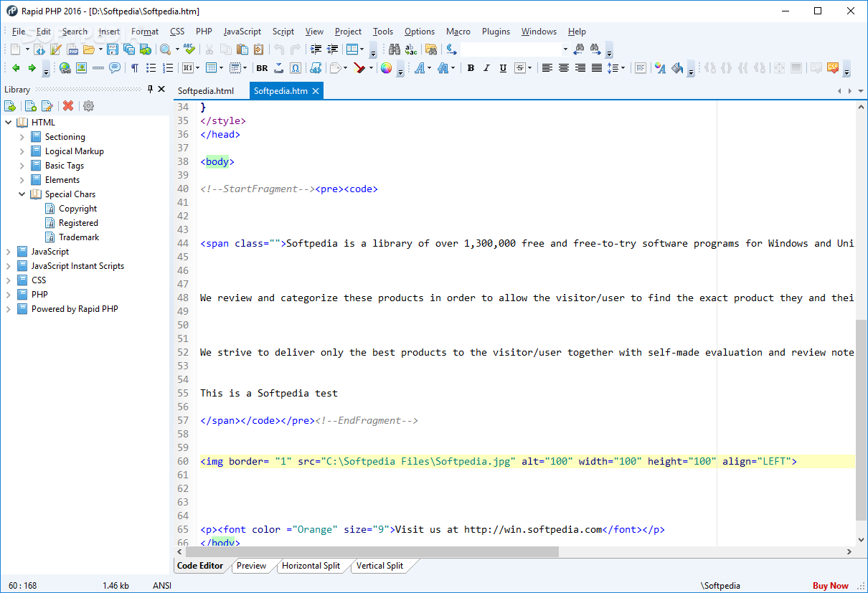Navigate forward with green right arrow
The image size is (868, 593).
click(x=32, y=68)
